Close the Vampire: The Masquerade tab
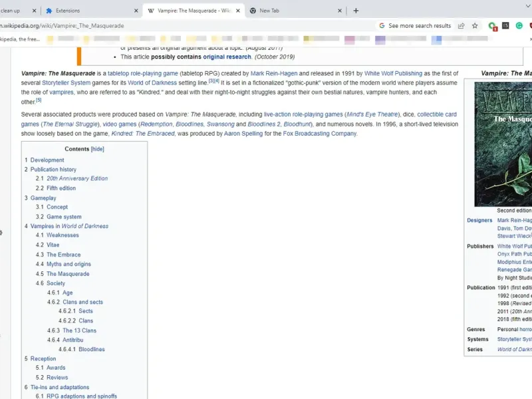Image resolution: width=532 pixels, height=399 pixels. point(238,11)
